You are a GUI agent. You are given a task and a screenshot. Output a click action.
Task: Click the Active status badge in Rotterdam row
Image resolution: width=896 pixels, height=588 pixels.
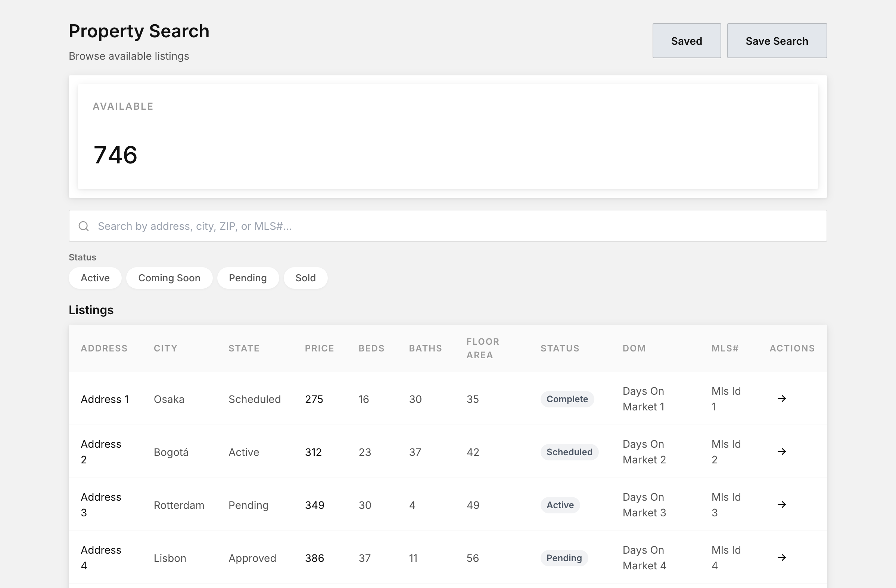(x=560, y=505)
